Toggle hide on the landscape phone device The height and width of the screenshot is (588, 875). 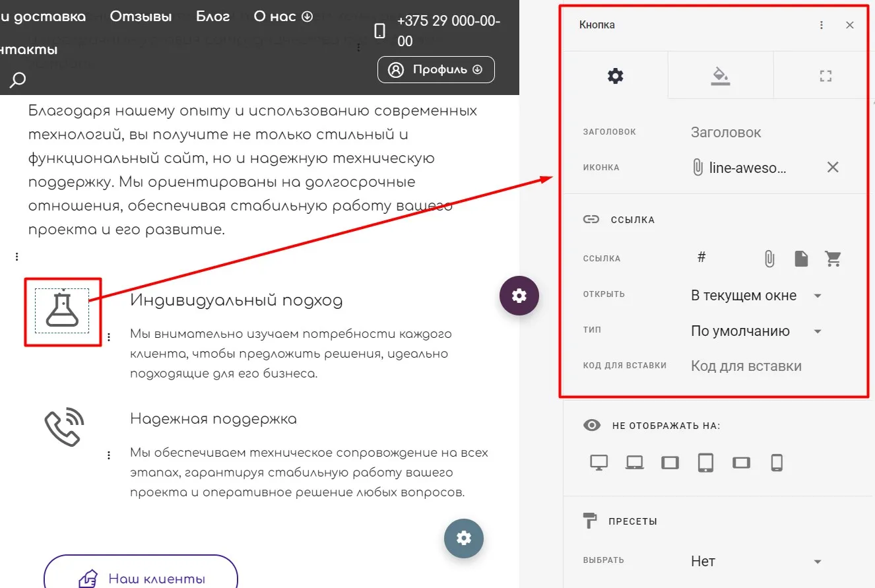tap(741, 463)
